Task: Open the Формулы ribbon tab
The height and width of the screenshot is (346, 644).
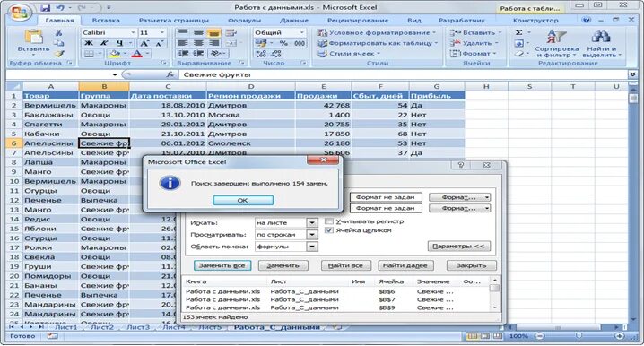Action: (244, 20)
